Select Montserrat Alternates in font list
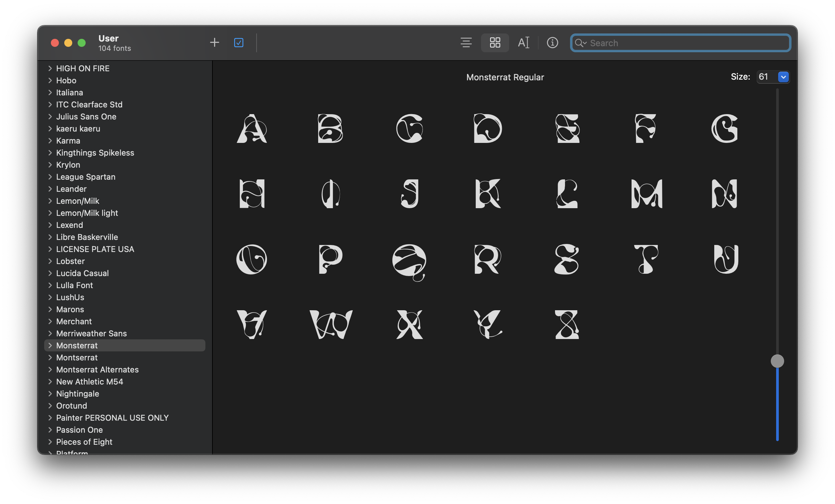Image resolution: width=835 pixels, height=504 pixels. click(97, 369)
